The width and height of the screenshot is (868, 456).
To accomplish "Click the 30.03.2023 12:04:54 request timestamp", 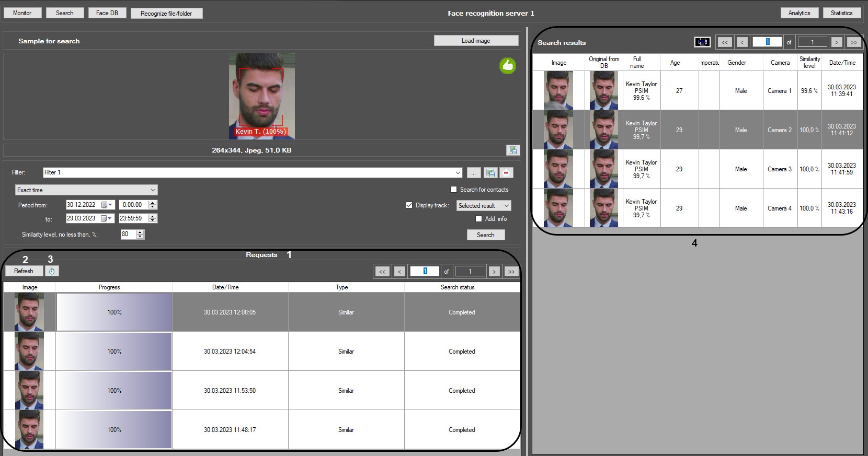I will click(x=230, y=352).
